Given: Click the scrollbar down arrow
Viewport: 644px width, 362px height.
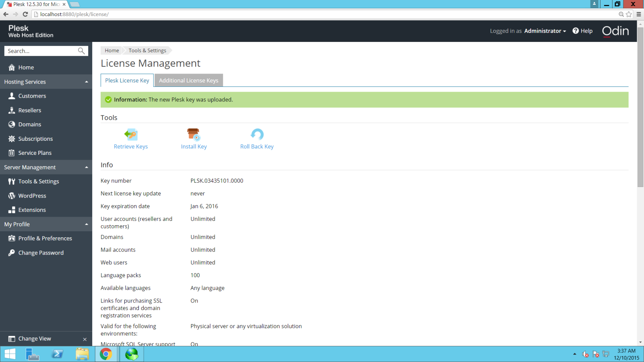Looking at the screenshot, I should (x=640, y=342).
